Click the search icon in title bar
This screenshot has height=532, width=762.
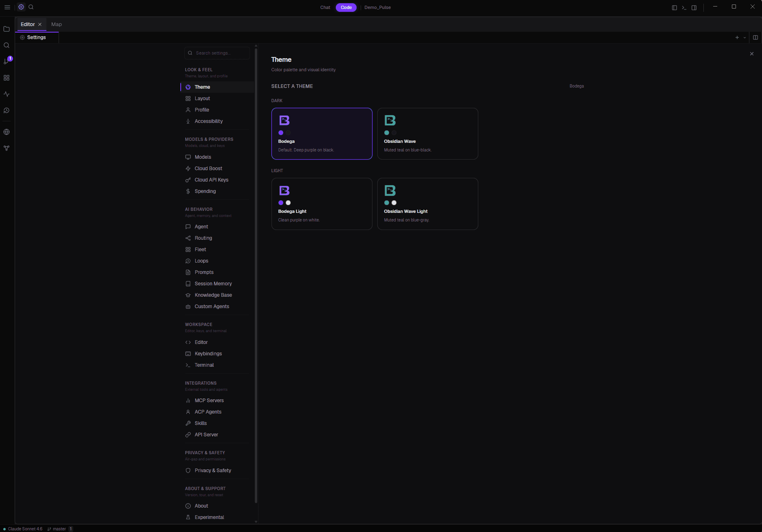tap(31, 7)
